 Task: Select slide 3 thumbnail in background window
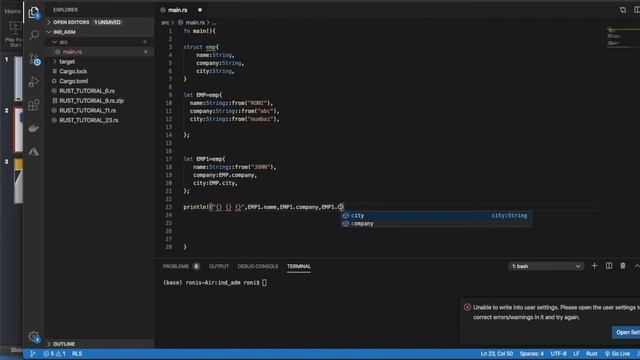point(18,181)
